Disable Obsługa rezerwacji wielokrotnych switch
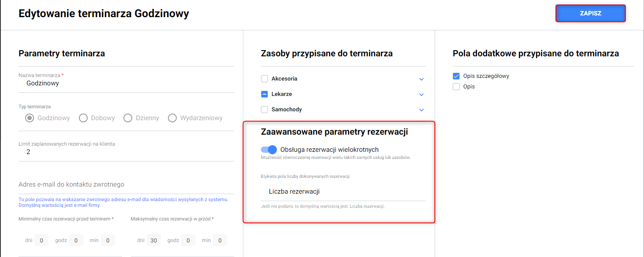The image size is (644, 257). point(269,150)
